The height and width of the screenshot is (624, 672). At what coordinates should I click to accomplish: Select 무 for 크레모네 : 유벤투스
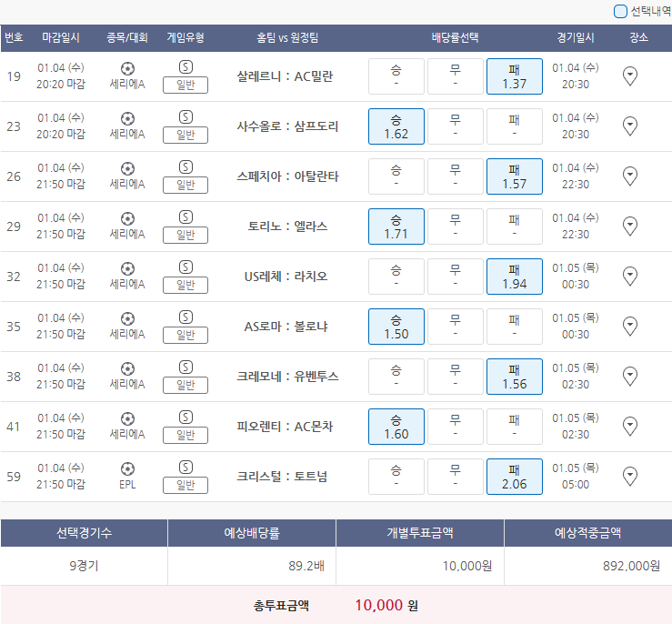(456, 377)
